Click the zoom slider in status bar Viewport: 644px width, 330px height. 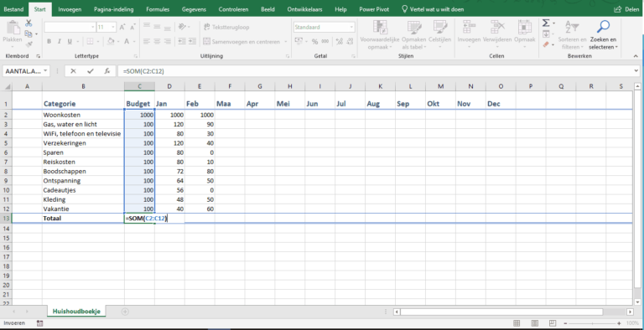pos(591,323)
